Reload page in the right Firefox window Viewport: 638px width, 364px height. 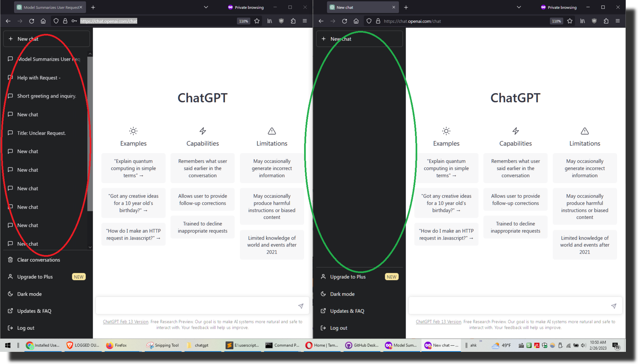tap(345, 21)
